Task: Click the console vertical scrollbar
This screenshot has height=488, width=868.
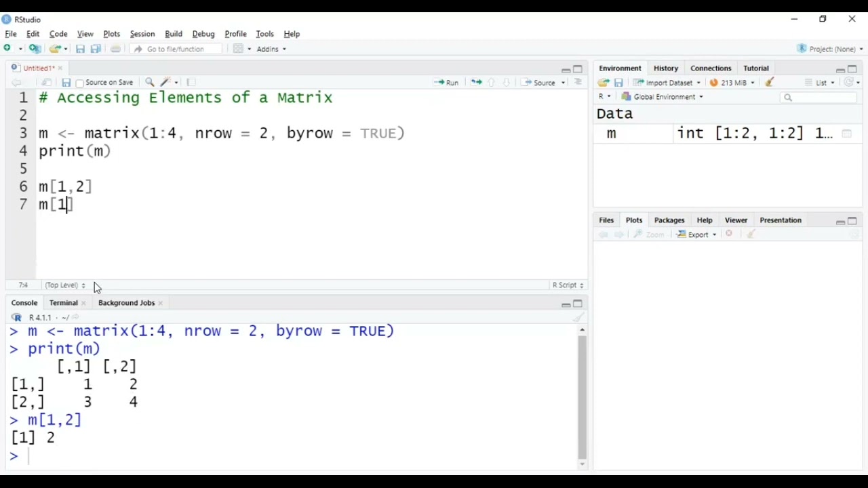Action: [x=583, y=397]
